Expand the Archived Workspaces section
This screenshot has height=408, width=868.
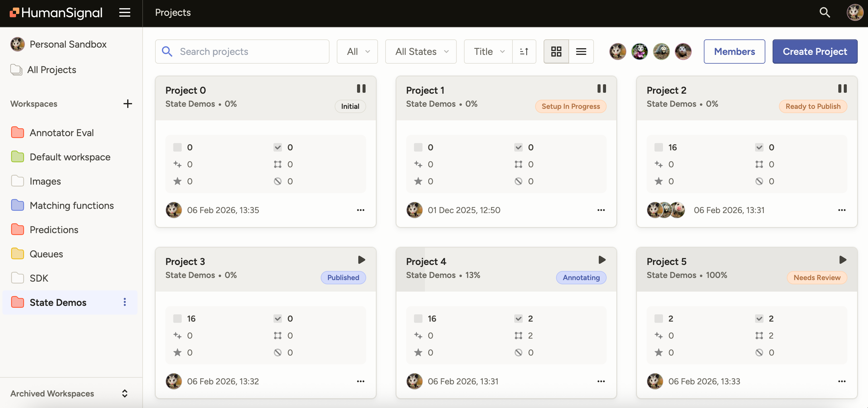tap(124, 393)
